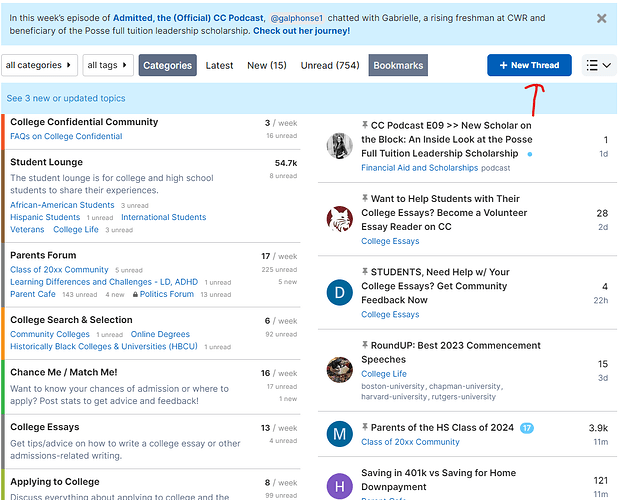Open the Student Lounge category
Viewport: 622px width, 500px height.
click(46, 162)
